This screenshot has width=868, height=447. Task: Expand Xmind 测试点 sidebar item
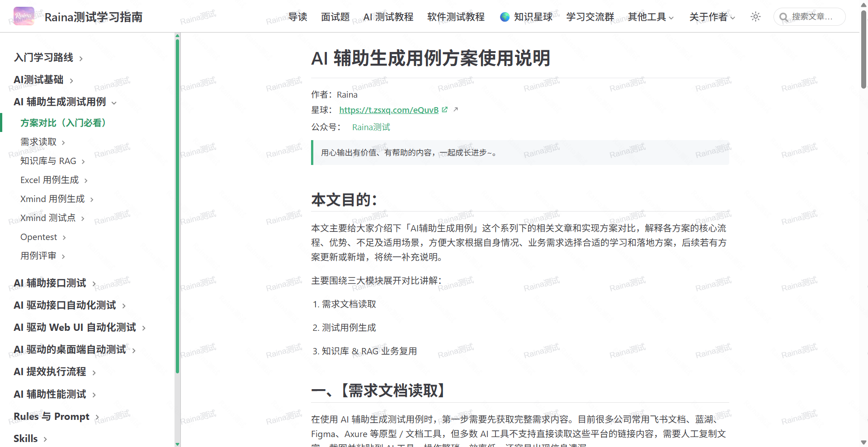point(52,218)
